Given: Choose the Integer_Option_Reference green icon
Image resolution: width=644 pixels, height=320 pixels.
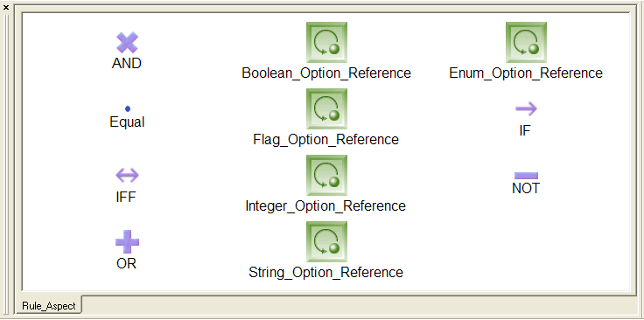Looking at the screenshot, I should click(x=326, y=175).
